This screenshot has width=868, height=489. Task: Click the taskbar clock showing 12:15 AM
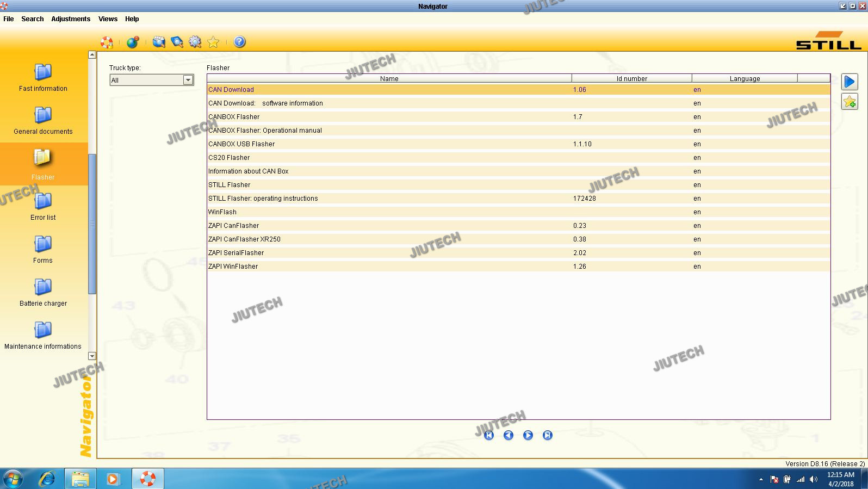[x=841, y=479]
